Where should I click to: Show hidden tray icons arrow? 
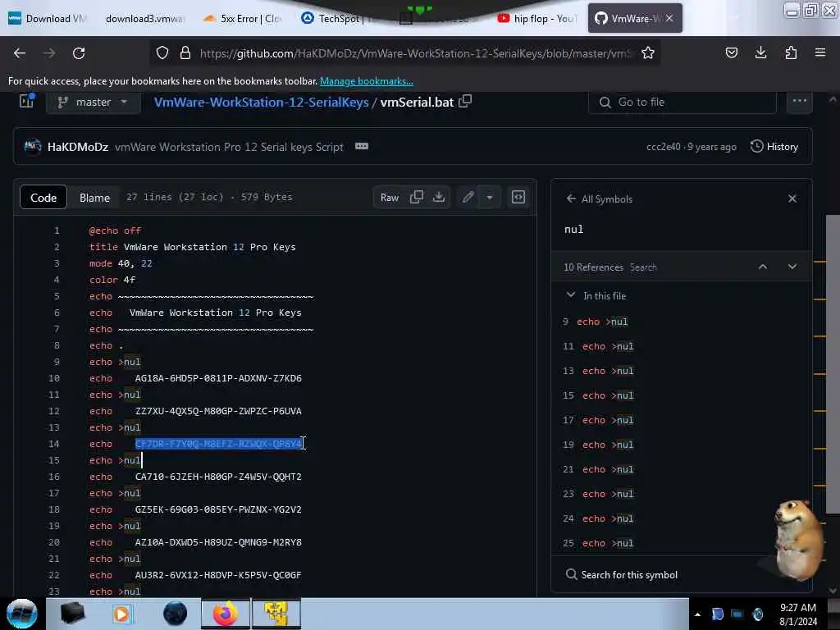coord(697,614)
